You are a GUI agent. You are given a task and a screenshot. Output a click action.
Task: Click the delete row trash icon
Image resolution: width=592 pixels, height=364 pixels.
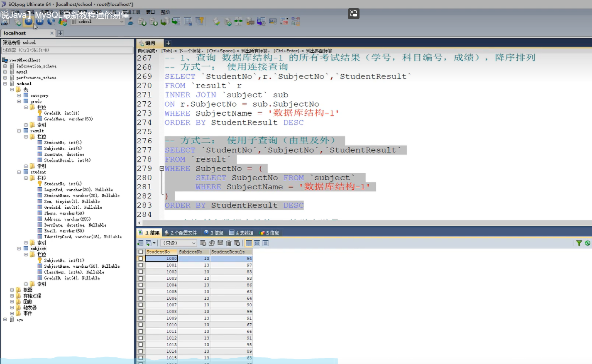(x=228, y=243)
